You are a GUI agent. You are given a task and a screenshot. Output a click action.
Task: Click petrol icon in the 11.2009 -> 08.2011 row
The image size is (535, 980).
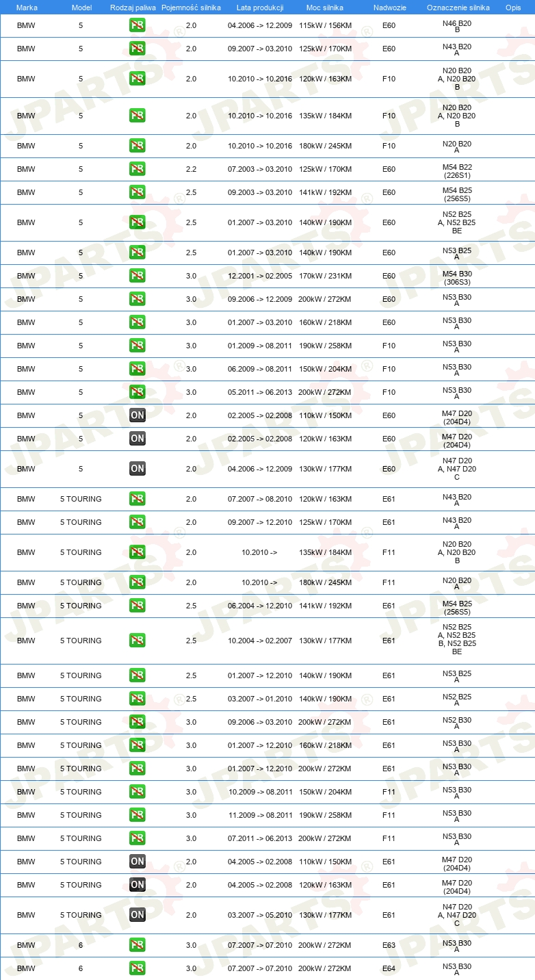[138, 815]
